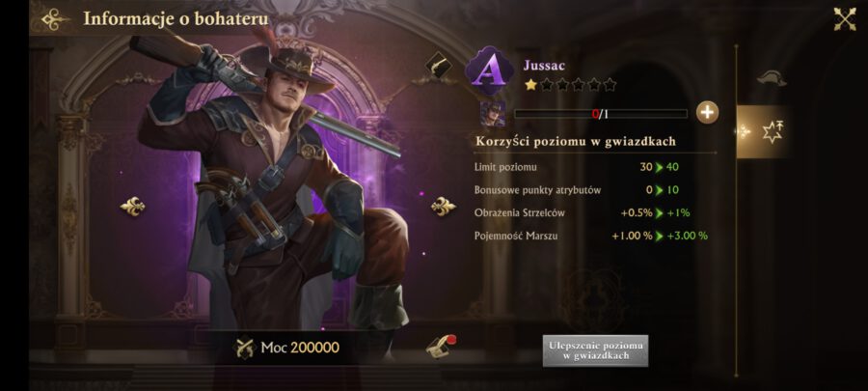This screenshot has height=391, width=868.
Task: Click the fleur-de-lis back icon
Action: point(55,19)
